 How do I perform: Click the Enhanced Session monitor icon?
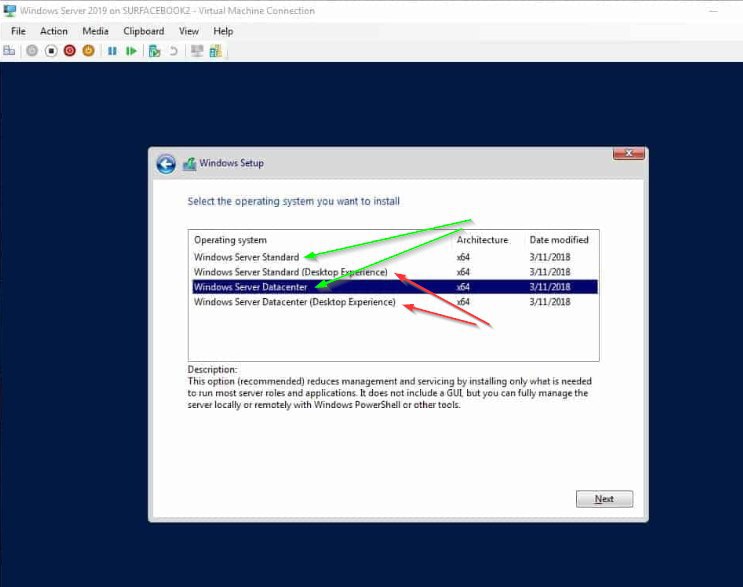coord(197,51)
